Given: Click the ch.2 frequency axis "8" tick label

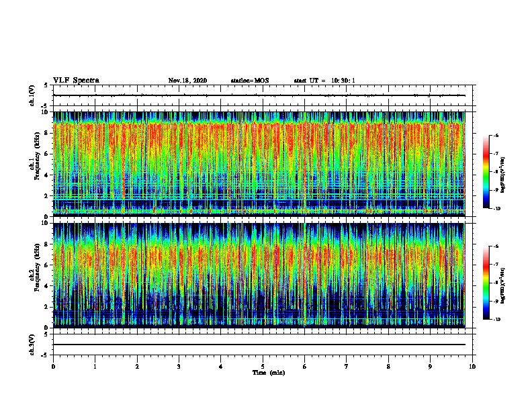Looking at the screenshot, I should pos(46,244).
